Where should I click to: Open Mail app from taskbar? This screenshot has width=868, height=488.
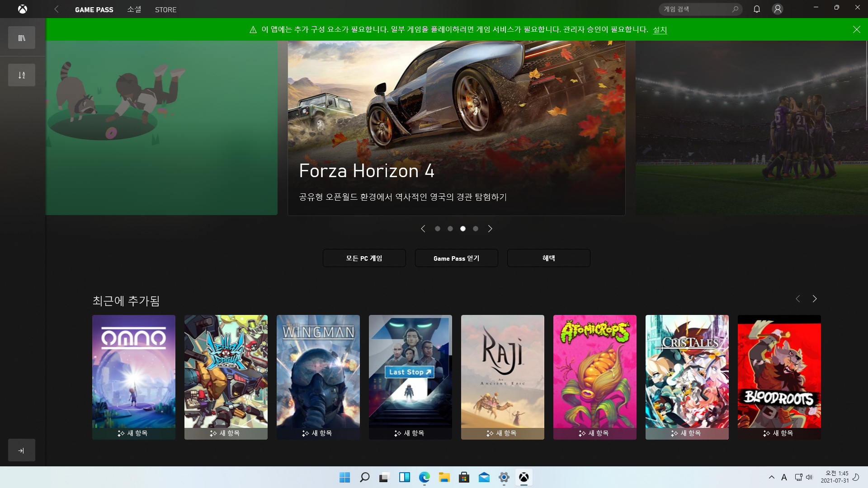coord(484,477)
